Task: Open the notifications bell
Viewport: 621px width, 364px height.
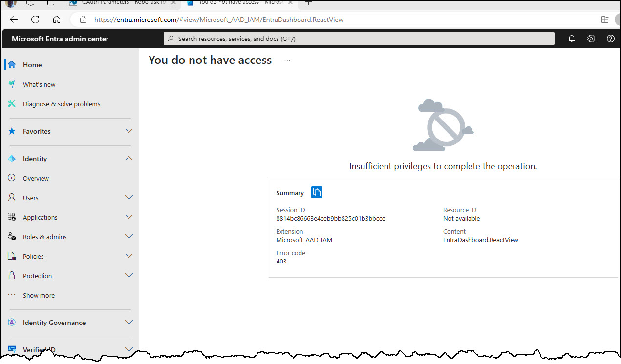Action: [571, 39]
